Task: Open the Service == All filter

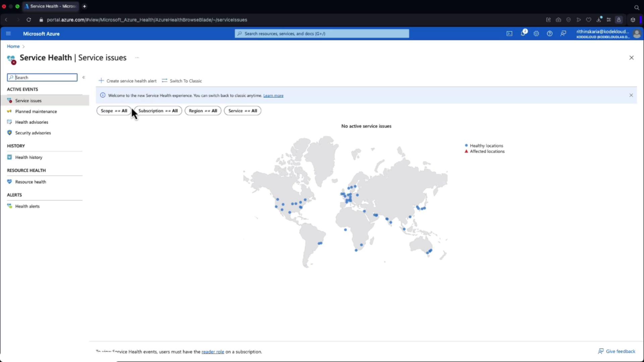Action: (x=243, y=111)
